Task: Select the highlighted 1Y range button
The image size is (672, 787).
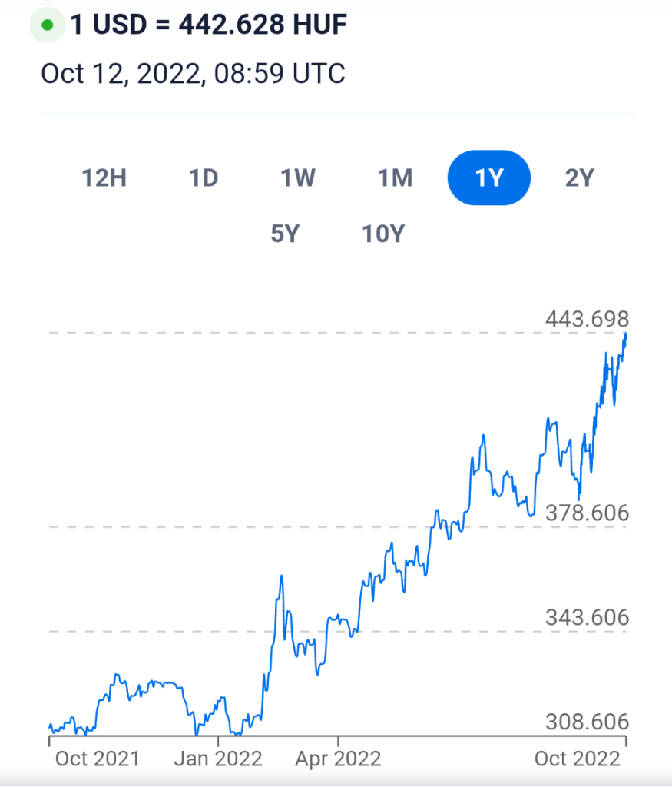Action: 488,178
